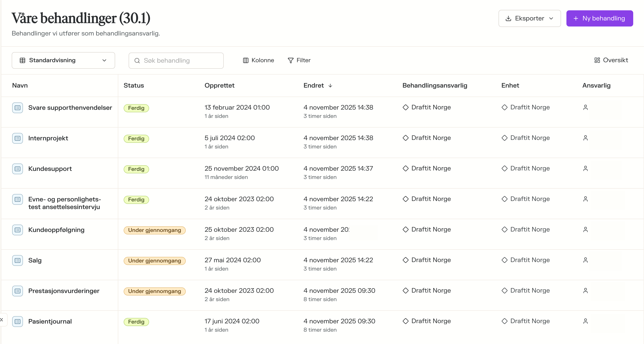Image resolution: width=644 pixels, height=344 pixels.
Task: Click the Opprettet column header
Action: point(219,86)
